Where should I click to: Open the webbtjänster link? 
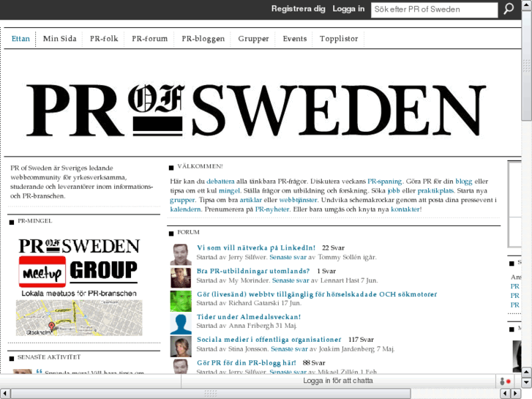tap(299, 200)
